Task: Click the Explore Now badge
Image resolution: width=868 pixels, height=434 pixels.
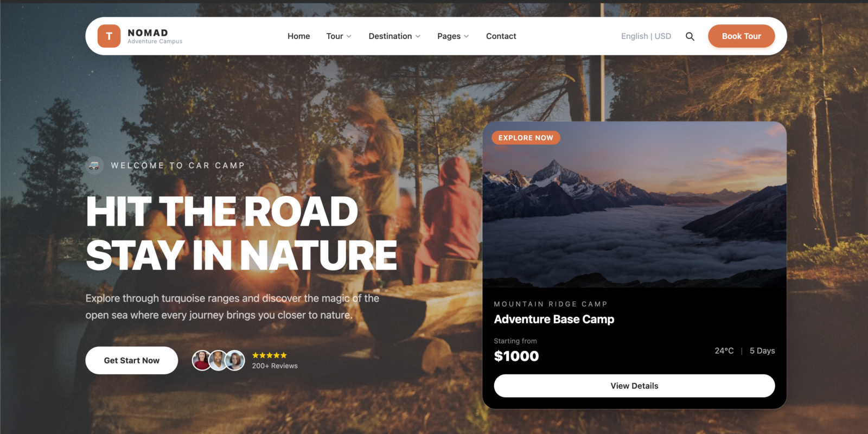Action: pyautogui.click(x=526, y=138)
